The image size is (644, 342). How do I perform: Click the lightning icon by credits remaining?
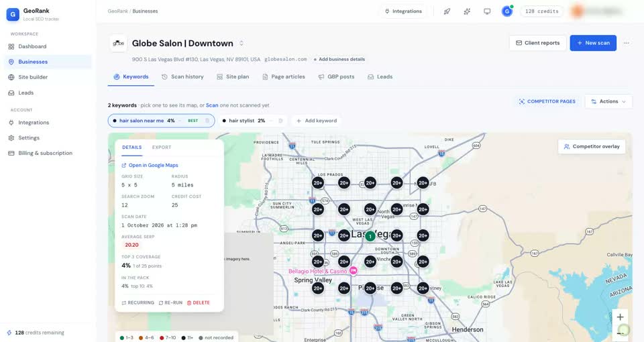(9, 333)
